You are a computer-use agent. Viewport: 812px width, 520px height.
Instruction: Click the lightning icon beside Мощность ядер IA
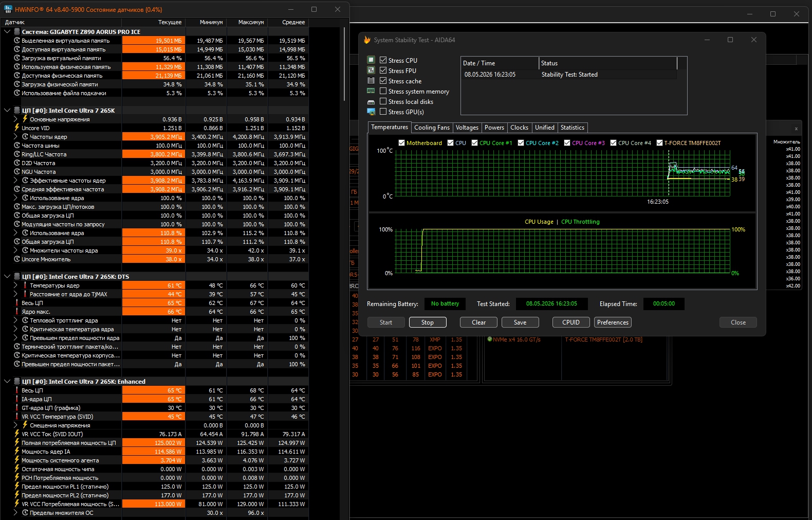[17, 452]
